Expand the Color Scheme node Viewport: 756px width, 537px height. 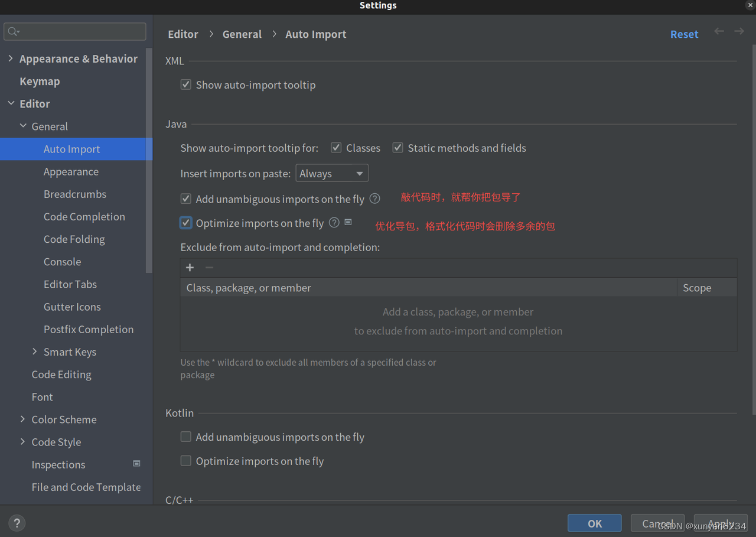[x=23, y=419]
